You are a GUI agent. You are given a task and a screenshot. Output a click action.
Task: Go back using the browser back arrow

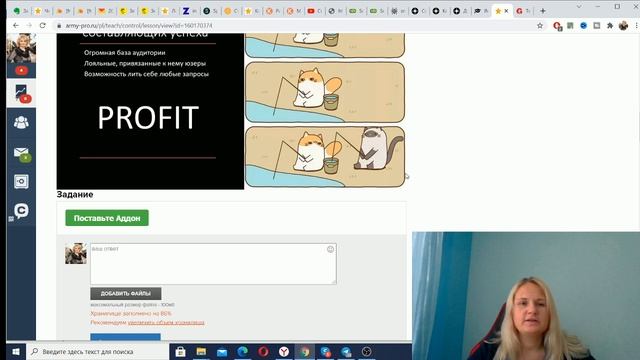point(16,25)
